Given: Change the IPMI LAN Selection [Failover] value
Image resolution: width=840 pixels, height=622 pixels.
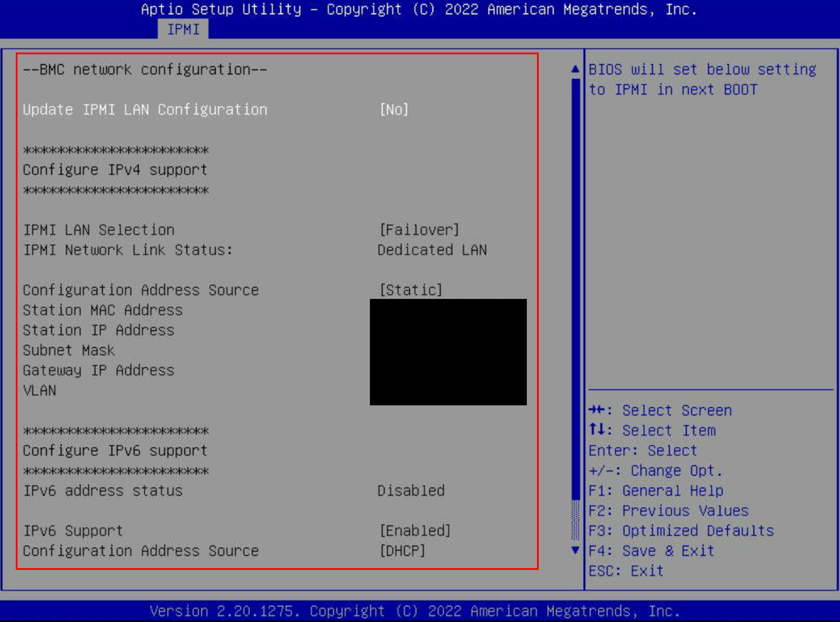Looking at the screenshot, I should coord(419,230).
